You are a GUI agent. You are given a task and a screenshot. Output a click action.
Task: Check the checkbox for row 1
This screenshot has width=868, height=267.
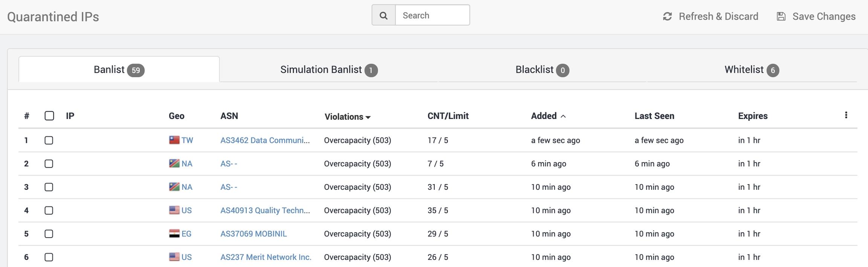[x=49, y=140]
